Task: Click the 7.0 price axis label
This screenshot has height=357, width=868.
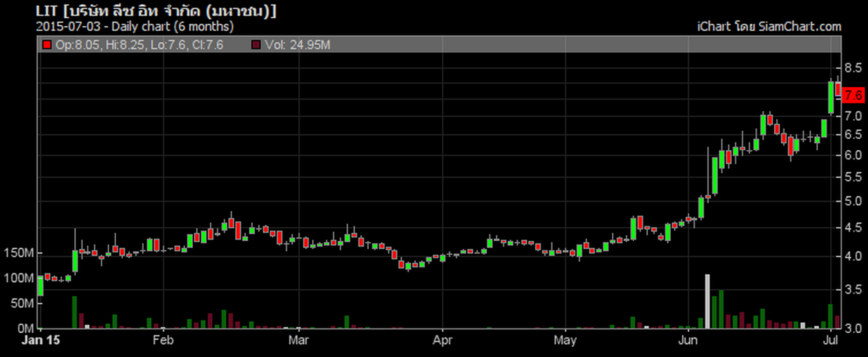Action: click(853, 116)
